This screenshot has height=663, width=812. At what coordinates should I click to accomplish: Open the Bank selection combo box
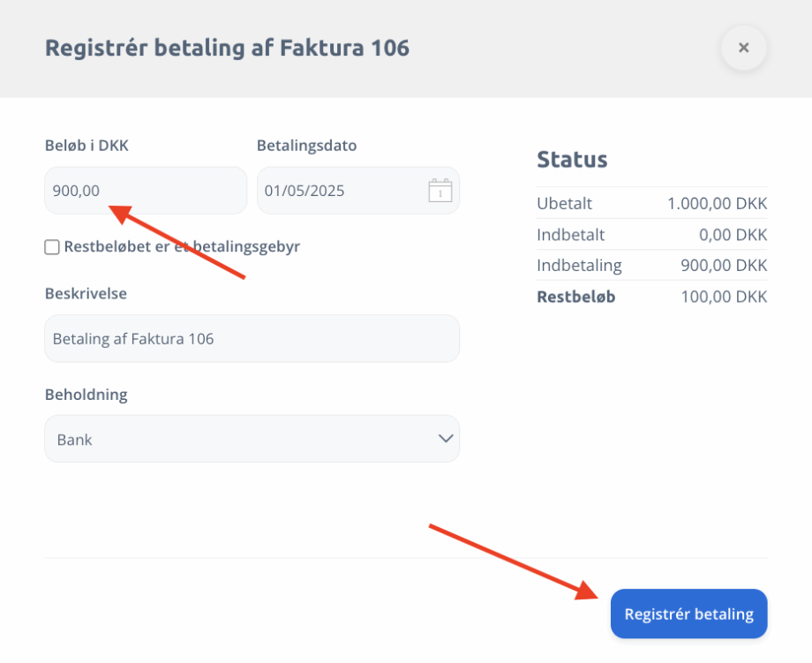252,439
